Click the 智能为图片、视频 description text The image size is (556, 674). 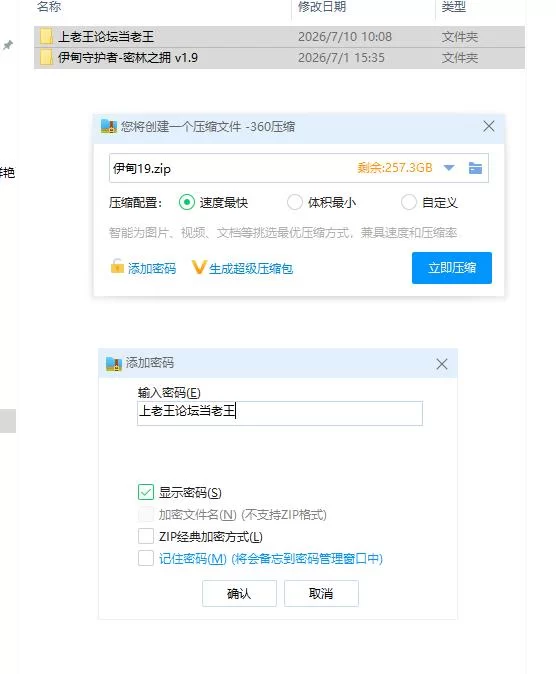point(283,233)
